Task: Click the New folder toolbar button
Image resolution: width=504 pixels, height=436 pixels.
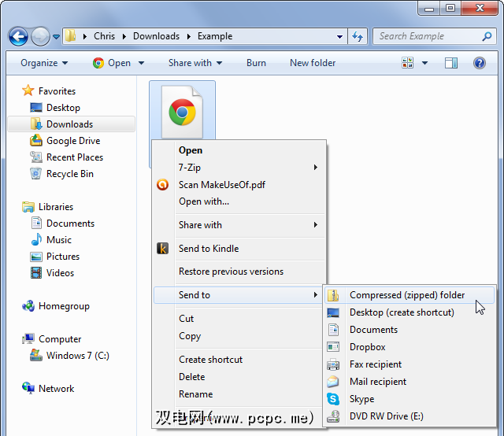Action: [313, 63]
